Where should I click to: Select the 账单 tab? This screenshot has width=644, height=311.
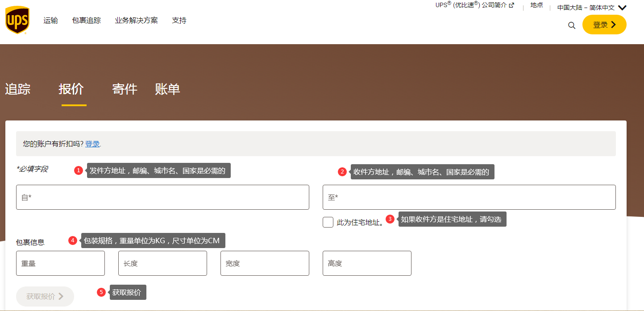coord(167,89)
